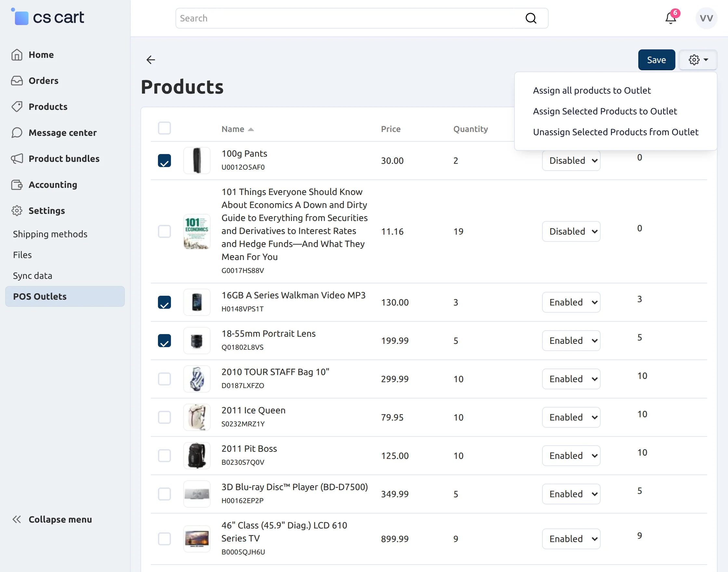728x572 pixels.
Task: Choose Assign all products to Outlet
Action: coord(592,90)
